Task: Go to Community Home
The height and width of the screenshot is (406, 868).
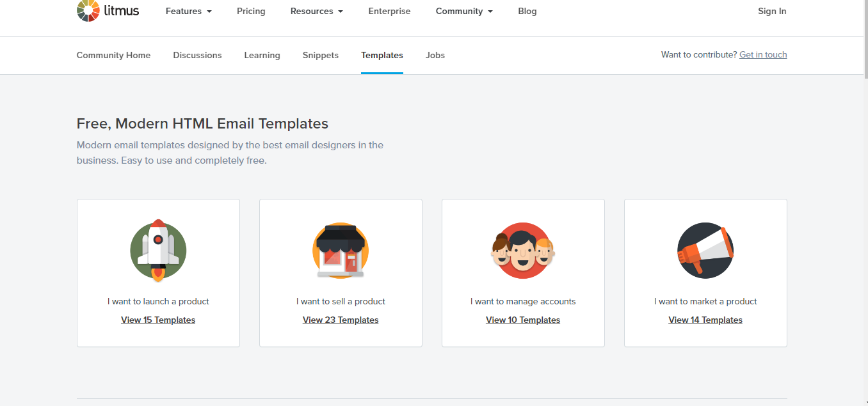Action: 113,55
